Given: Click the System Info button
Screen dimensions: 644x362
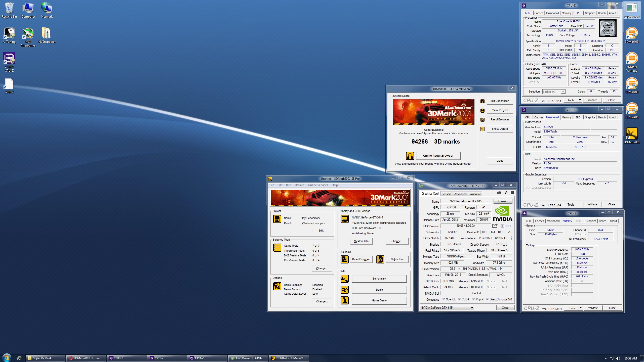Looking at the screenshot, I should (361, 241).
